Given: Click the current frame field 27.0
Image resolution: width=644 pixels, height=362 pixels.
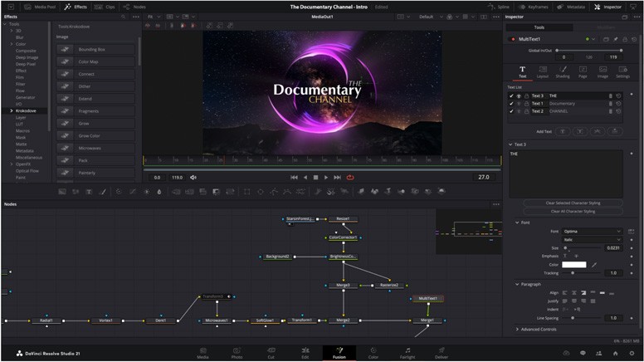Looking at the screenshot, I should point(484,177).
